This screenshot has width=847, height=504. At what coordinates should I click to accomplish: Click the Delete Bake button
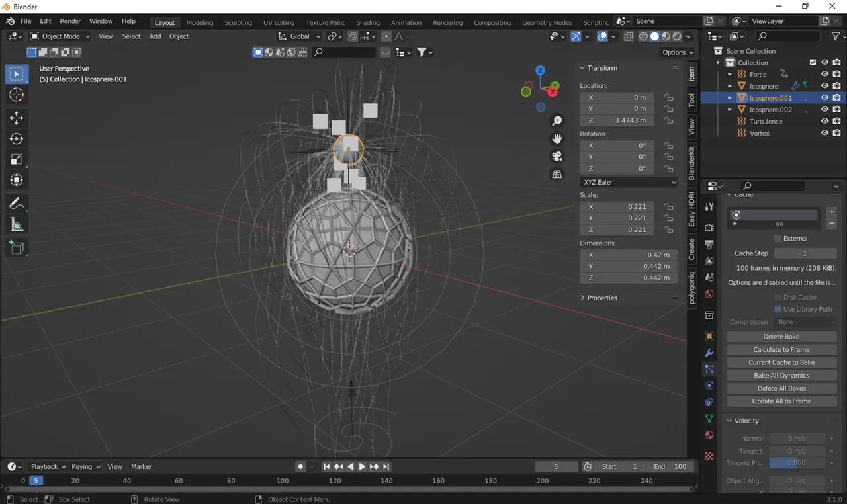coord(781,337)
